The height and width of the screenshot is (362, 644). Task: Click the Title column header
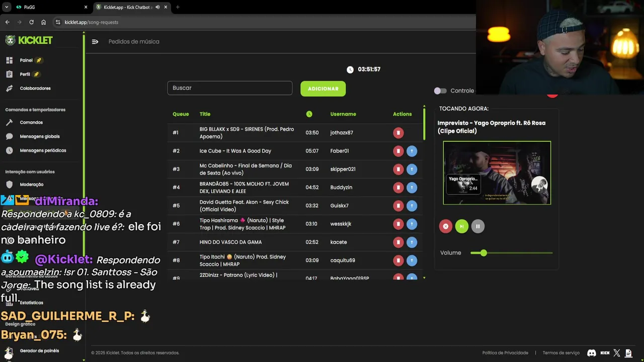pos(205,114)
